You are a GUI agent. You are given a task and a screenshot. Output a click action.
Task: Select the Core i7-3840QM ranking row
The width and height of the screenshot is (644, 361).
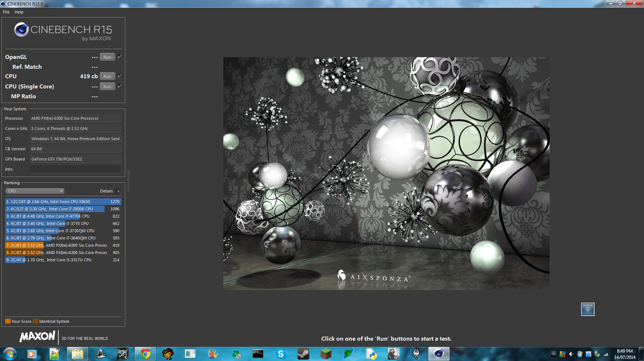tap(63, 238)
